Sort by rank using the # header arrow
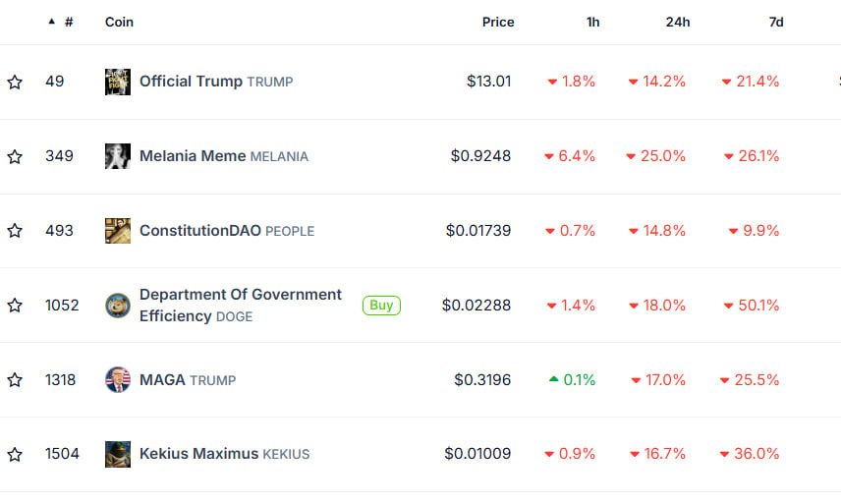Image resolution: width=841 pixels, height=504 pixels. (61, 22)
